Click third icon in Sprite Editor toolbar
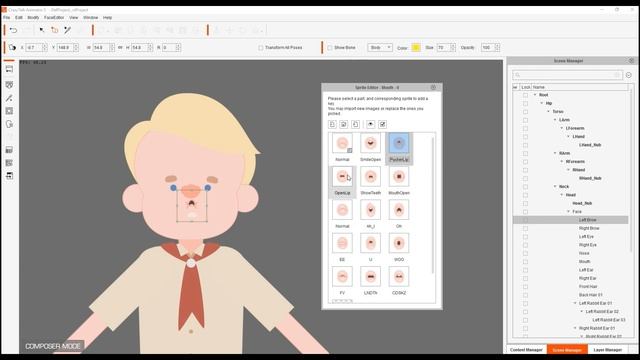Viewport: 640px width, 360px height. click(x=356, y=124)
